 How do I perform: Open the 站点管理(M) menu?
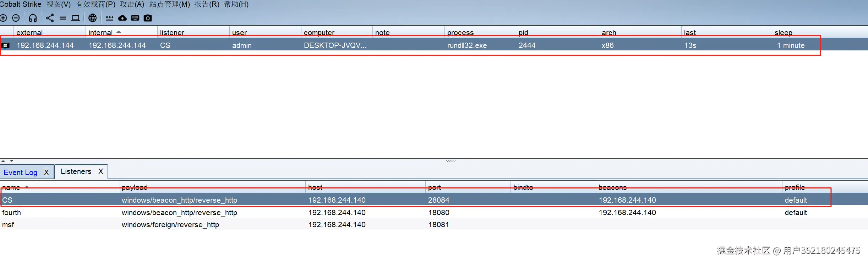[x=170, y=4]
